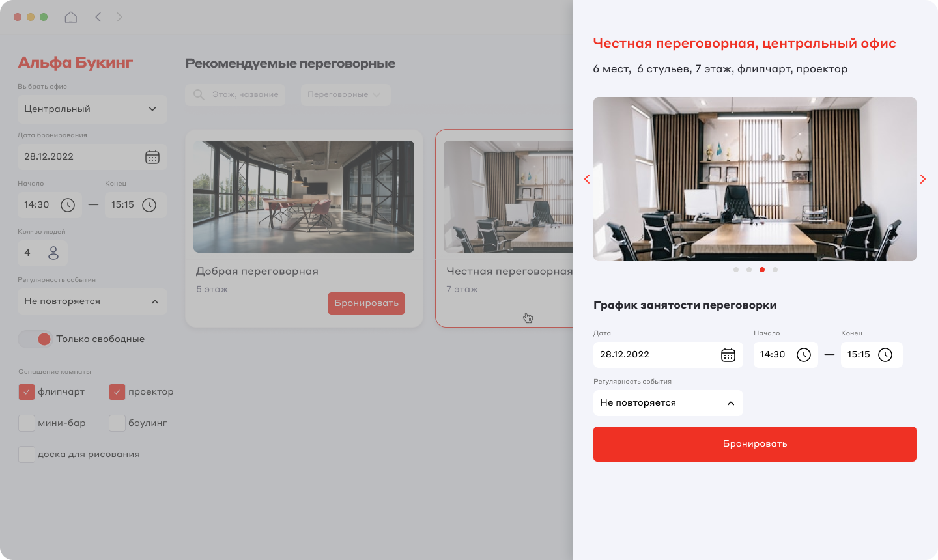The image size is (938, 560).
Task: Open the 'Центральный' office dropdown
Action: click(x=92, y=109)
